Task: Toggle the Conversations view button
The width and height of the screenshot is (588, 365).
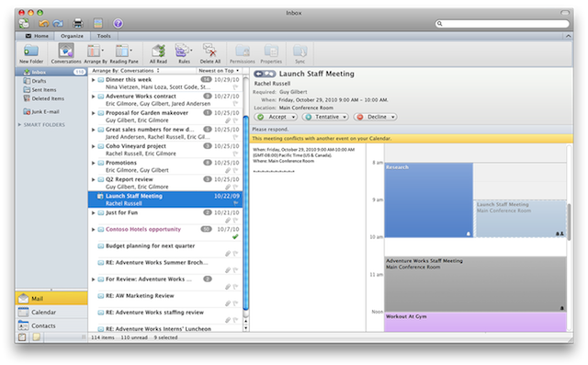Action: point(66,53)
